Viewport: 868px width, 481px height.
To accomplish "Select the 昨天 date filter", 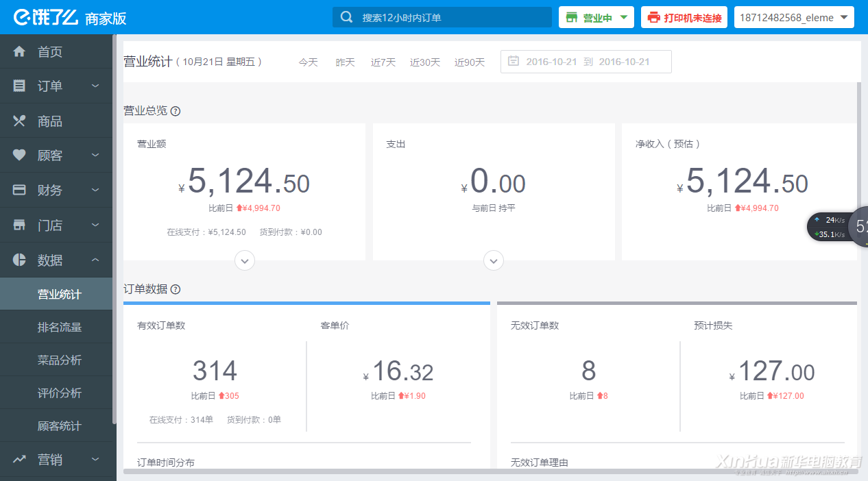I will [345, 62].
